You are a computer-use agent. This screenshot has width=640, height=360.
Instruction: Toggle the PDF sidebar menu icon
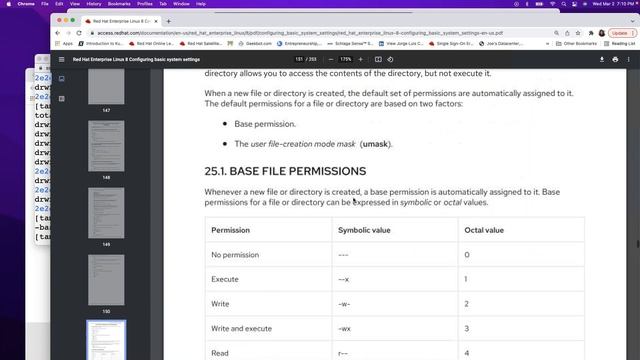click(62, 60)
